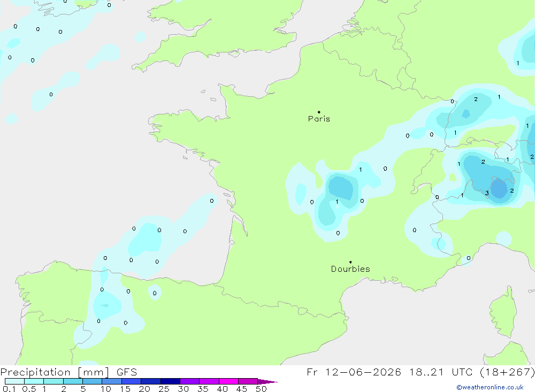This screenshot has width=535, height=392.
Task: Click the Paris city marker dot
Action: click(x=319, y=112)
